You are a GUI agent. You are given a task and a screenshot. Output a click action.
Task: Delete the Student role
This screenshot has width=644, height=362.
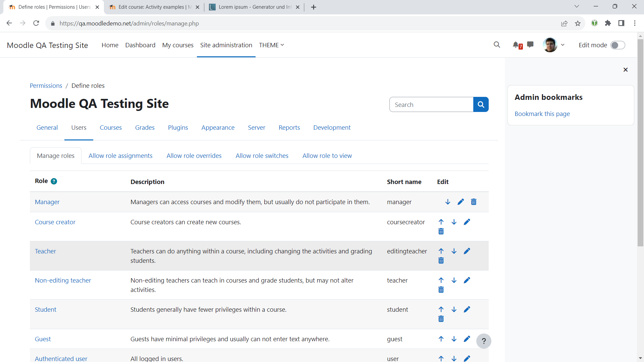(441, 319)
